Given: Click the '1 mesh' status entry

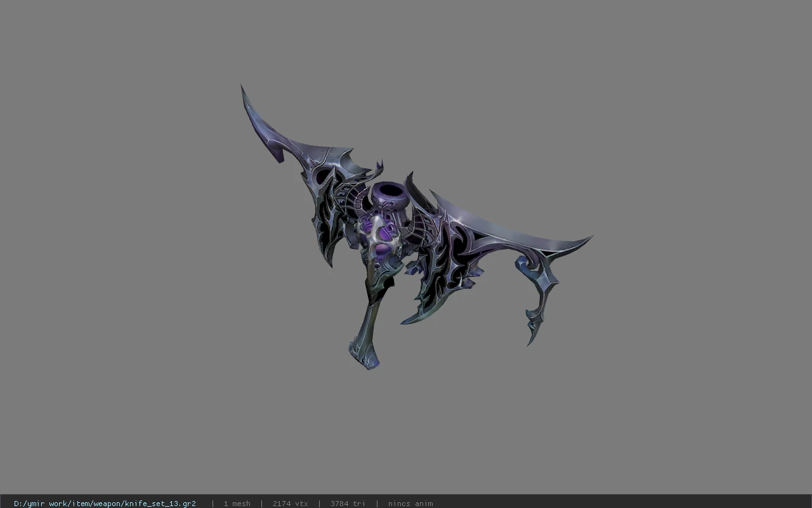Looking at the screenshot, I should tap(237, 504).
